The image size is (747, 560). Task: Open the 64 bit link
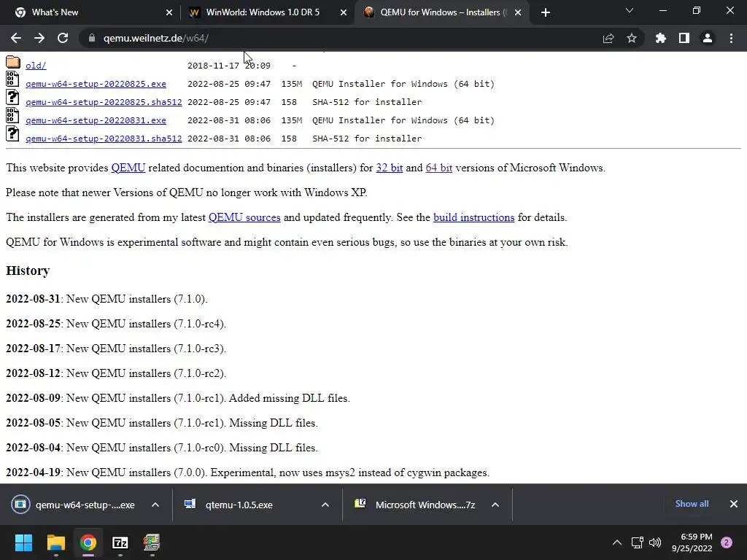tap(438, 168)
